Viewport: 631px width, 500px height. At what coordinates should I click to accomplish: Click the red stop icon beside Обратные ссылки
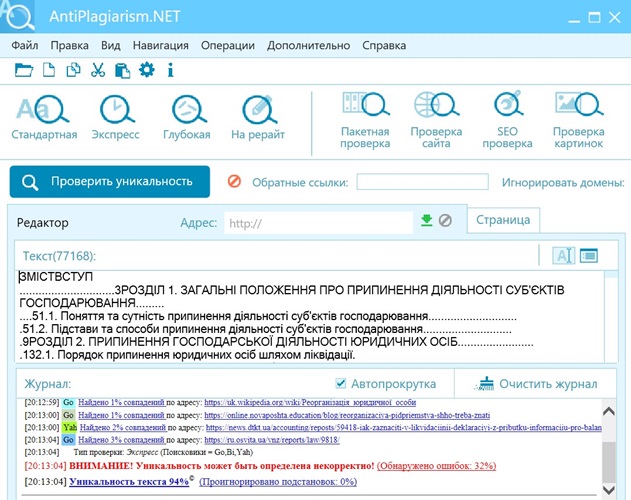[x=234, y=181]
